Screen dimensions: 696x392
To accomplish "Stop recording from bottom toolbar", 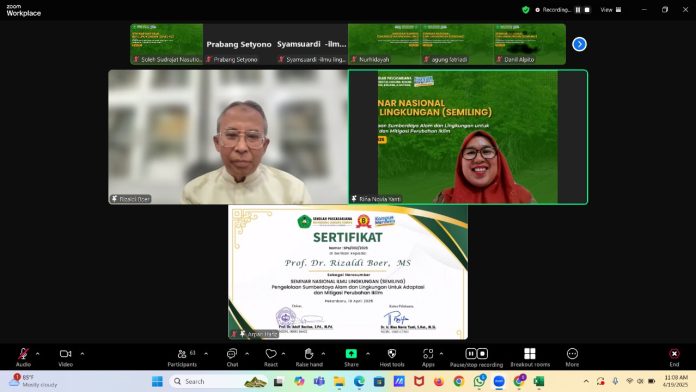I will (x=482, y=353).
